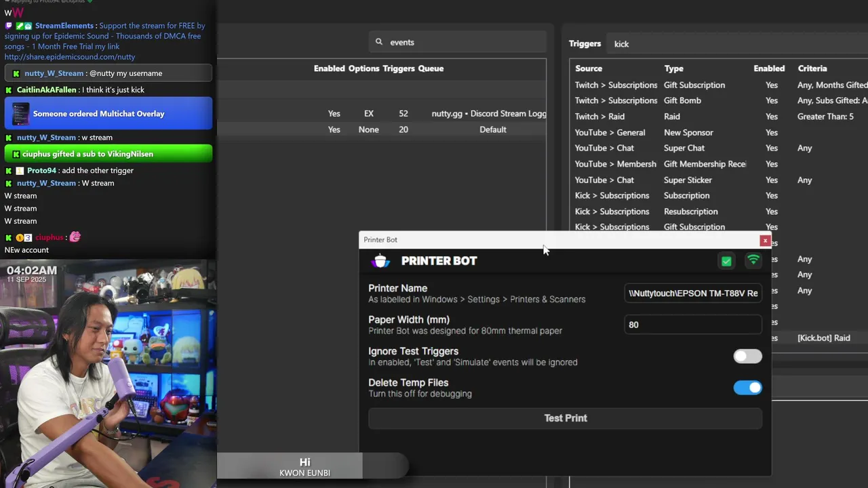
Task: Click the Proto94 username in chat
Action: (42, 171)
